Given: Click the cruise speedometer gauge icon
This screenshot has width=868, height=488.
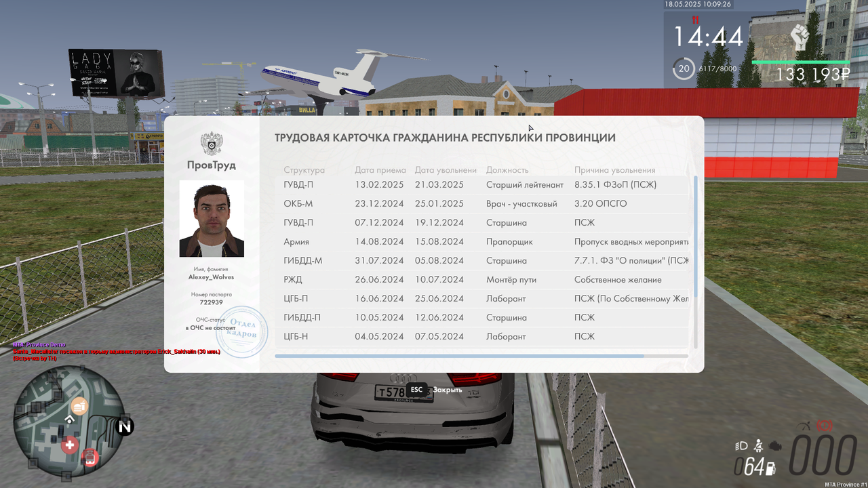Looking at the screenshot, I should pos(805,426).
